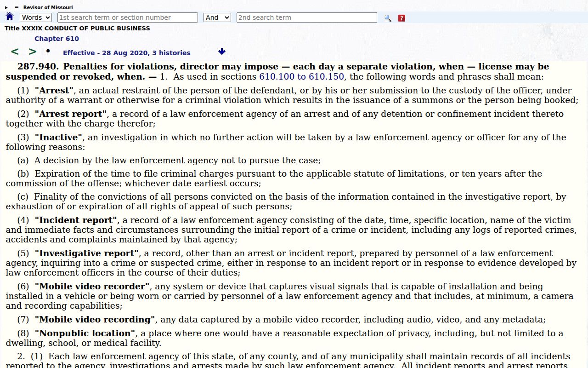Open the Words search type dropdown
The height and width of the screenshot is (368, 588).
[x=36, y=17]
